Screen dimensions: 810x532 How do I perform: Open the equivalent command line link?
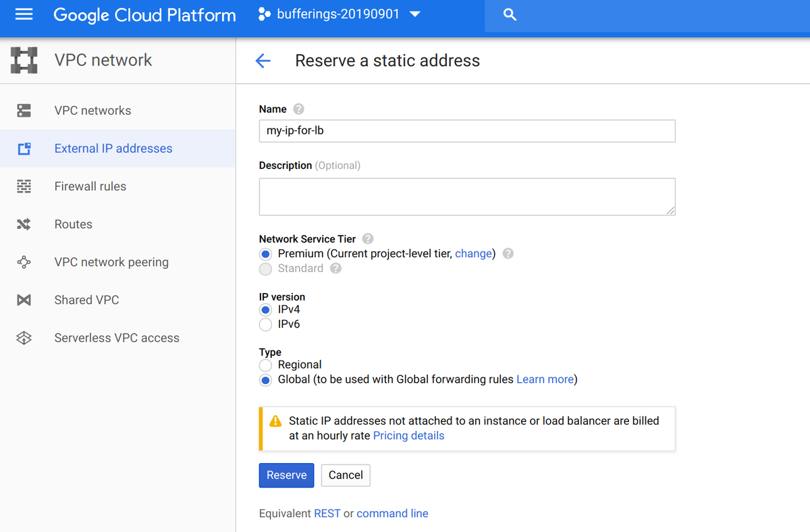(x=392, y=514)
